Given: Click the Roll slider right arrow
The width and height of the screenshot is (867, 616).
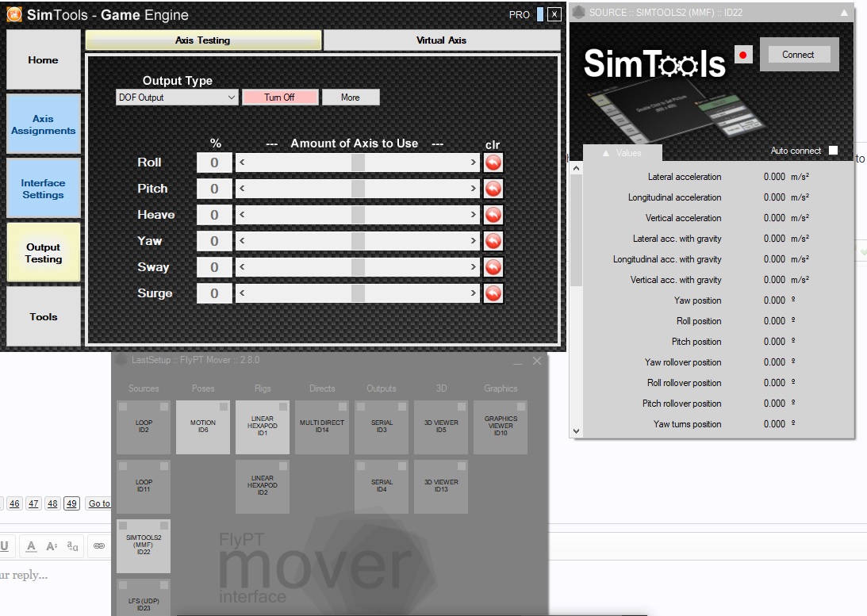Looking at the screenshot, I should click(474, 163).
